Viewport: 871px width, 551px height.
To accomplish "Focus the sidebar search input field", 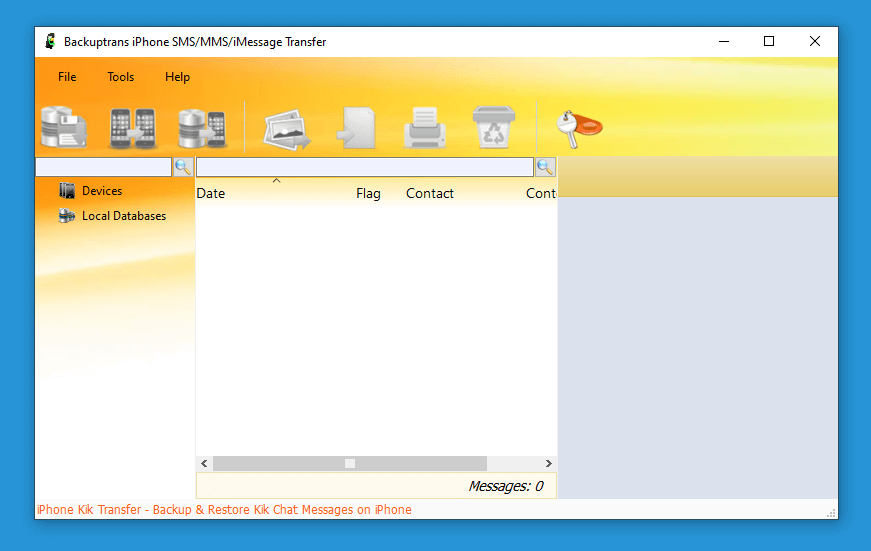I will (x=104, y=167).
